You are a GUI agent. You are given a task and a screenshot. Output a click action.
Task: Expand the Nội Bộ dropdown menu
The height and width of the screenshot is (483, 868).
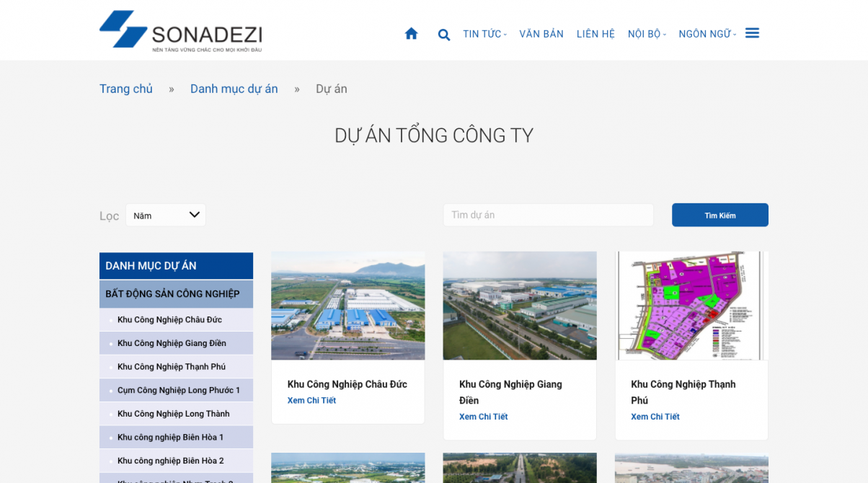pyautogui.click(x=647, y=34)
